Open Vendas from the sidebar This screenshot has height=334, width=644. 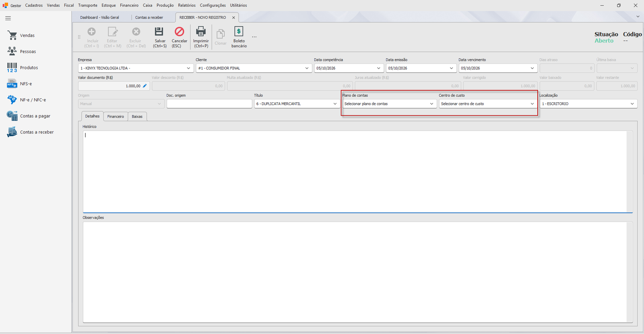pos(21,35)
